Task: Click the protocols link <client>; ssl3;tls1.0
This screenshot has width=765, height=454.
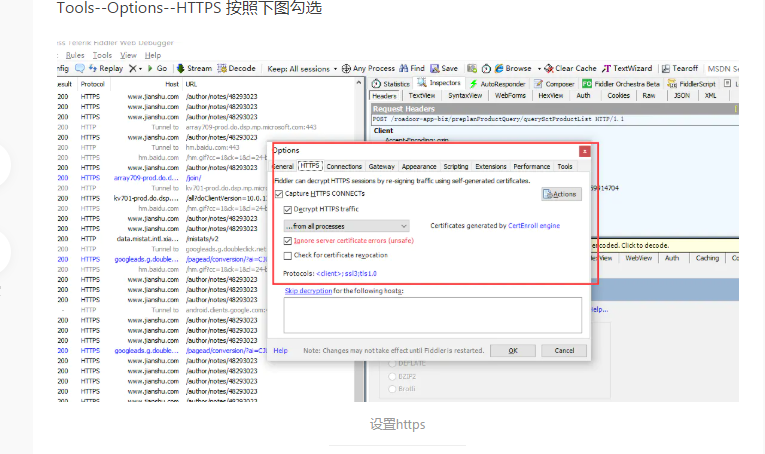Action: [x=346, y=274]
